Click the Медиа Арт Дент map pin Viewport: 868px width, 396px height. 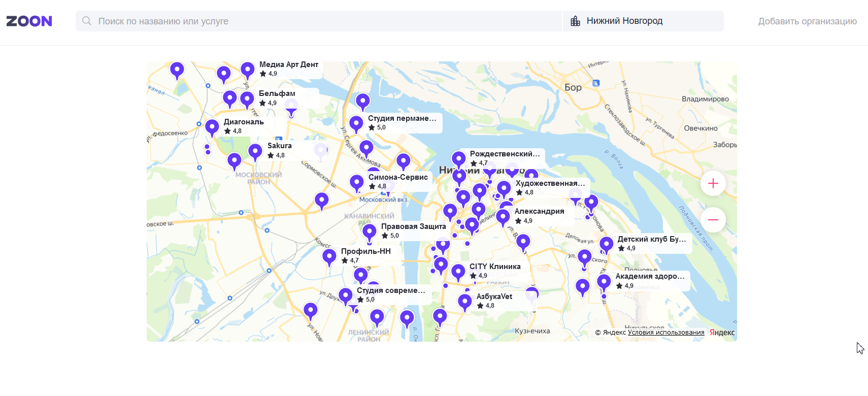point(248,70)
